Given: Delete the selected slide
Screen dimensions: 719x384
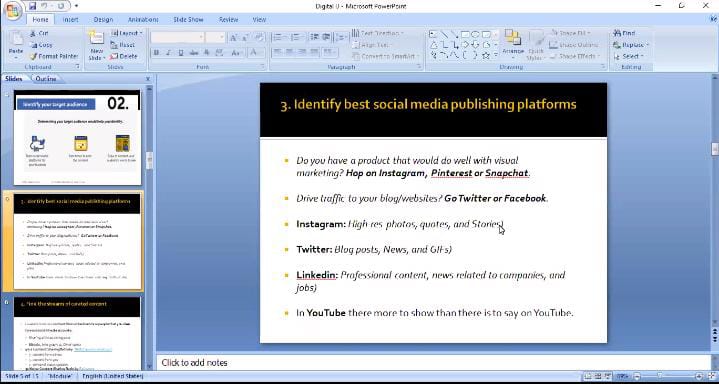Looking at the screenshot, I should (x=124, y=56).
